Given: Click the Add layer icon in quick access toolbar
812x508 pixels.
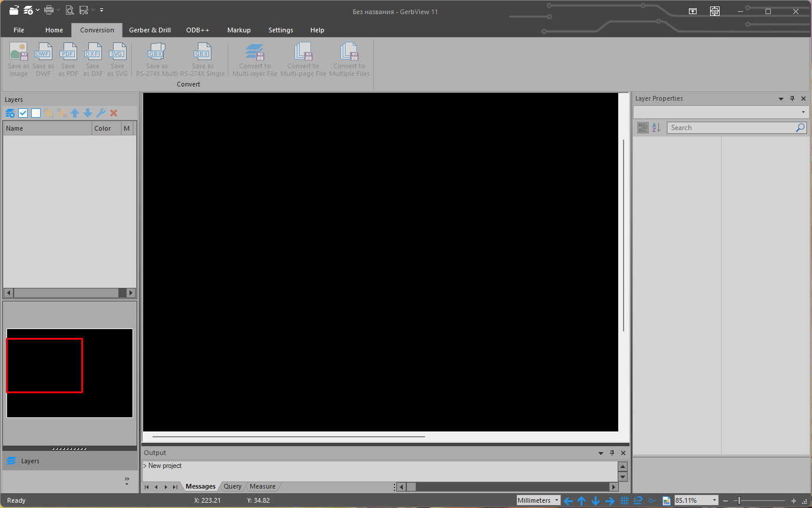Looking at the screenshot, I should tap(28, 10).
